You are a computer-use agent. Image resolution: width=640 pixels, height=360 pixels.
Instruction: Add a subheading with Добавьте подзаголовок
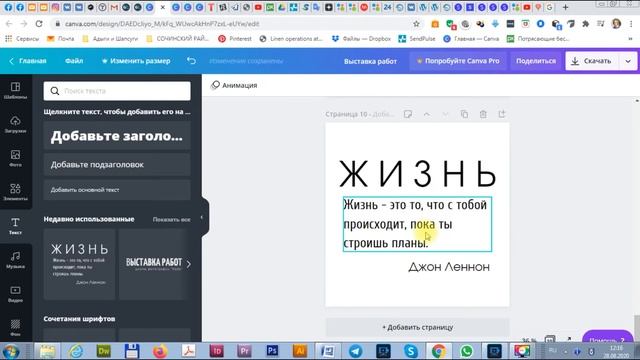[117, 164]
